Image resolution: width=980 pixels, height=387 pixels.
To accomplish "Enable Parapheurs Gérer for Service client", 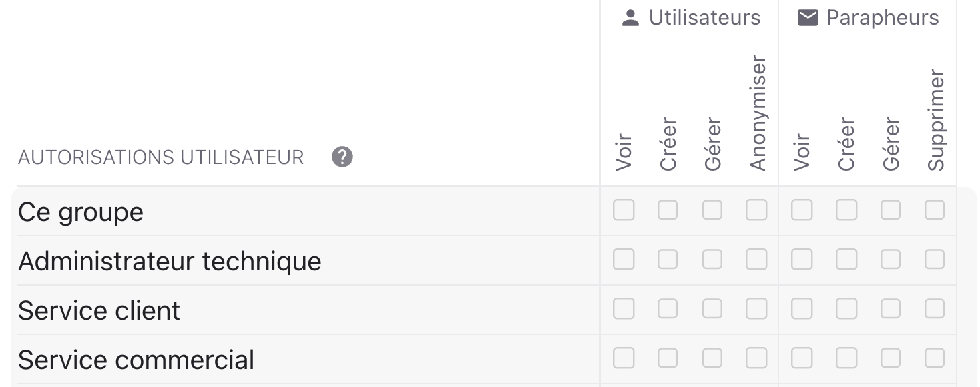I will (891, 309).
